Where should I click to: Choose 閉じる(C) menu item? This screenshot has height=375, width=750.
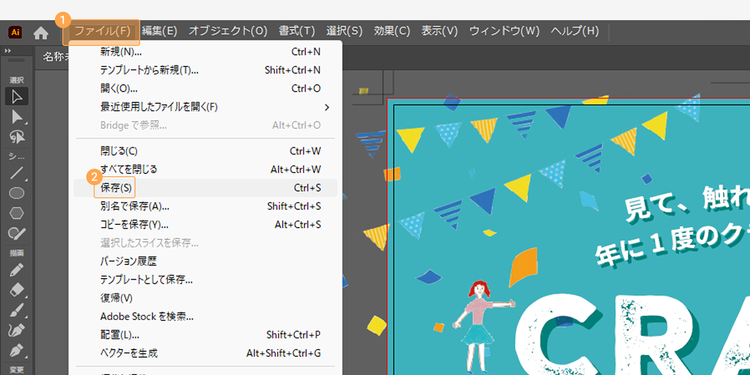206,151
